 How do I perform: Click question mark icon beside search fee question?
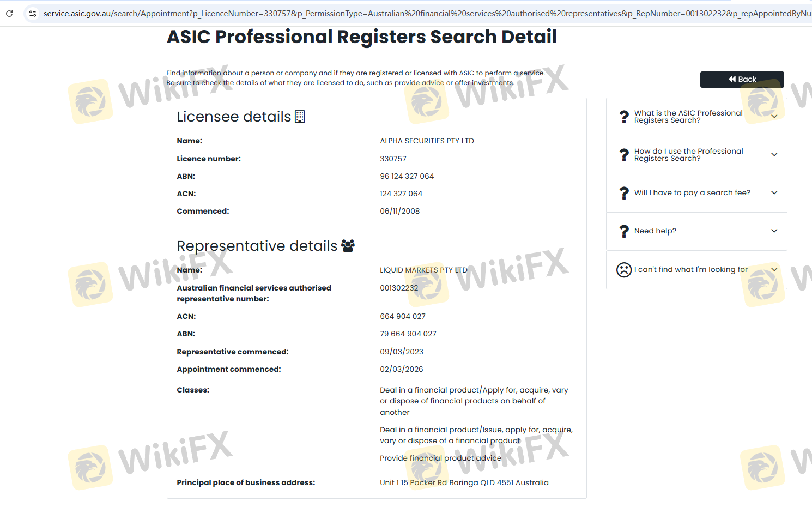click(624, 193)
